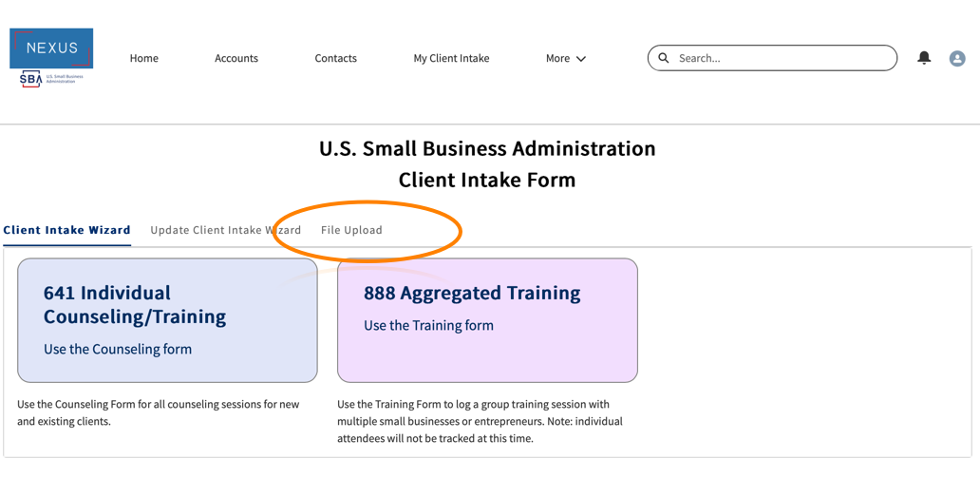Click the Use the Training form text
This screenshot has height=478, width=980.
tap(428, 325)
